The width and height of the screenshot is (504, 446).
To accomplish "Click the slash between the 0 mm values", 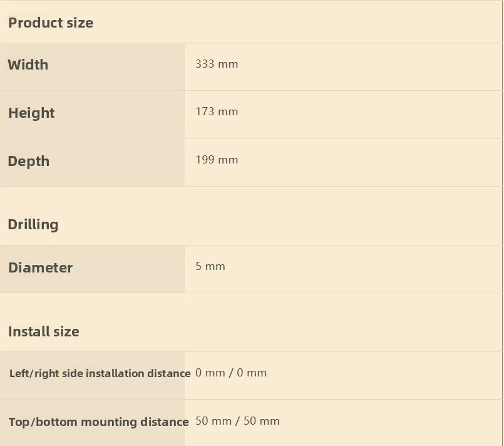I will click(231, 373).
